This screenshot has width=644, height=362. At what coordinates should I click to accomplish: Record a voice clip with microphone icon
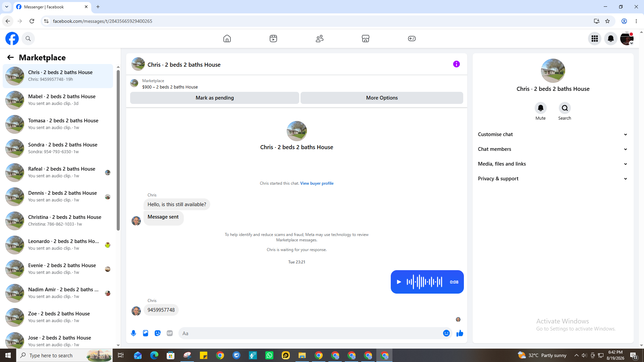[x=133, y=333]
